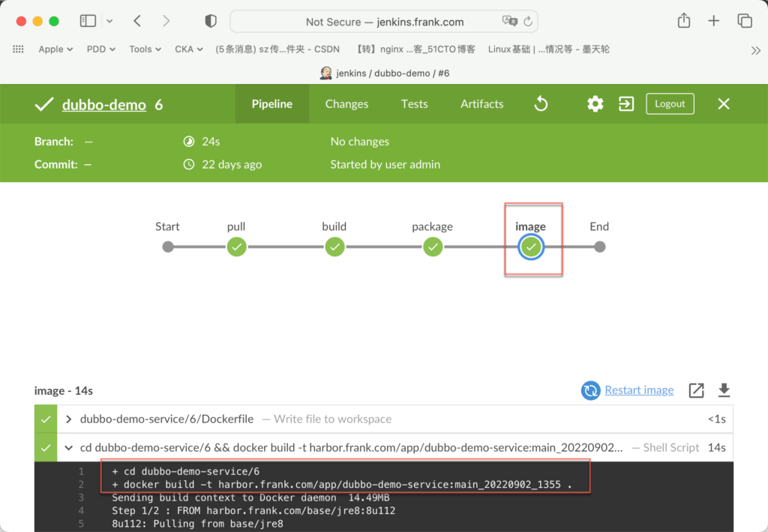768x532 pixels.
Task: Go to classic Jenkins with exit icon
Action: tap(626, 103)
